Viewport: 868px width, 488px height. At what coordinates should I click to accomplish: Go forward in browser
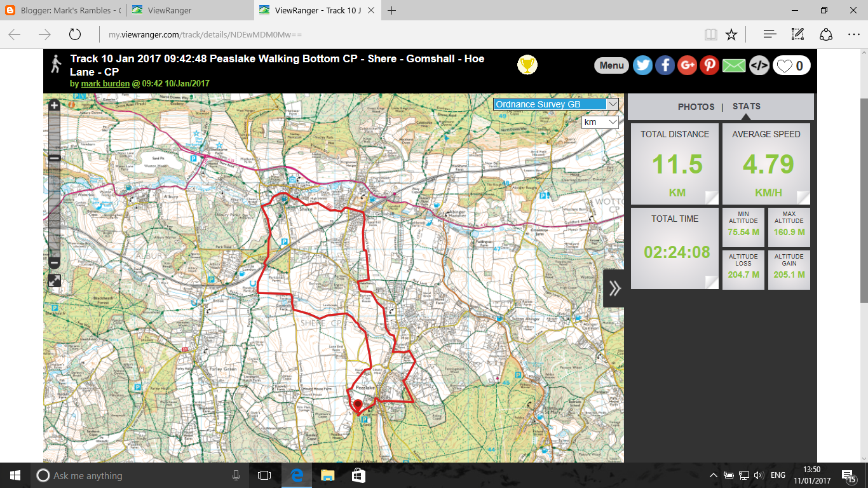pyautogui.click(x=44, y=34)
